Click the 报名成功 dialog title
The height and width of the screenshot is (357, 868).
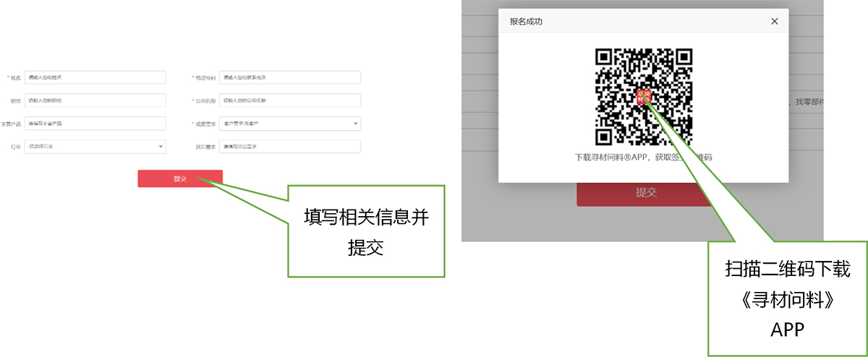(x=526, y=22)
